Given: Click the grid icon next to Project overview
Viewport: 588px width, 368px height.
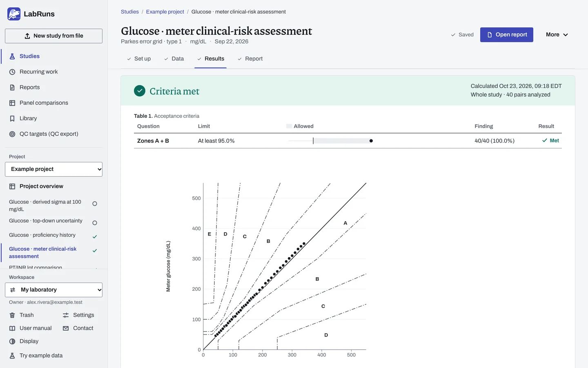Looking at the screenshot, I should (x=12, y=186).
